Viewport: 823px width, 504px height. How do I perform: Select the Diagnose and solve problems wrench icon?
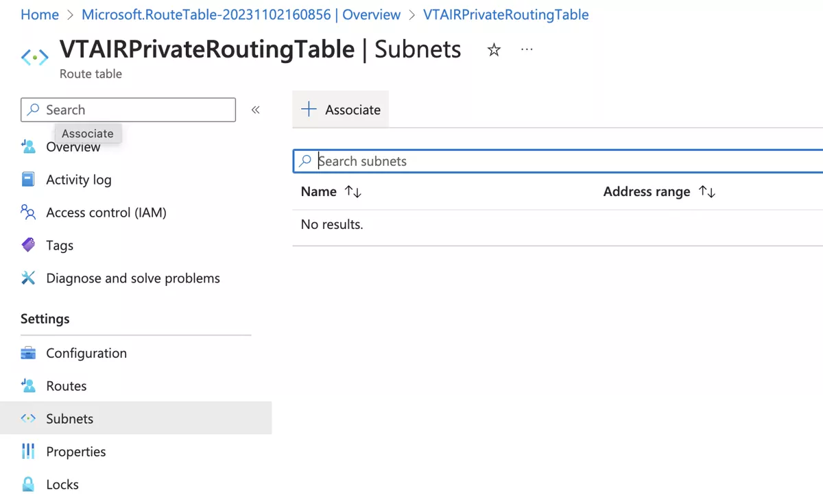pyautogui.click(x=28, y=278)
